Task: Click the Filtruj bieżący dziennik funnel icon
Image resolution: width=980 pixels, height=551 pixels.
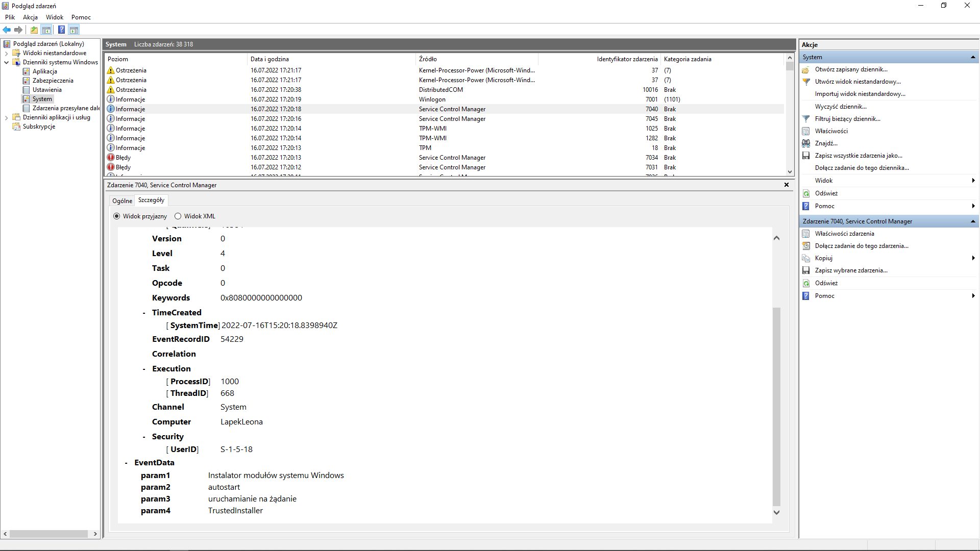Action: click(806, 119)
